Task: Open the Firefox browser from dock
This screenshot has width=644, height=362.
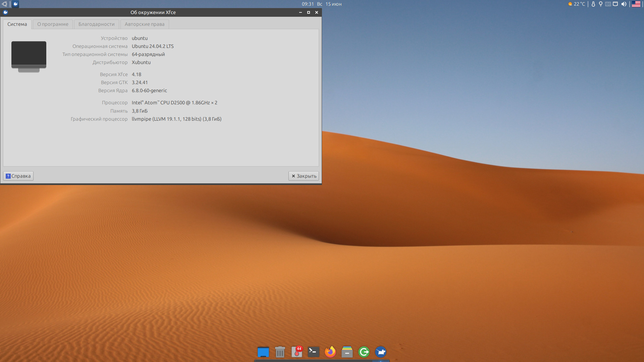Action: tap(330, 352)
